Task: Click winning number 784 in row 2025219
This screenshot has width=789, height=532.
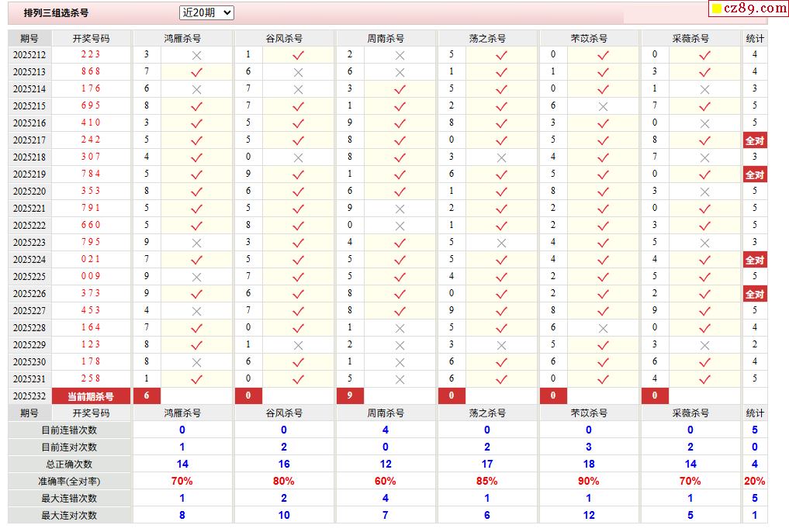Action: point(91,174)
